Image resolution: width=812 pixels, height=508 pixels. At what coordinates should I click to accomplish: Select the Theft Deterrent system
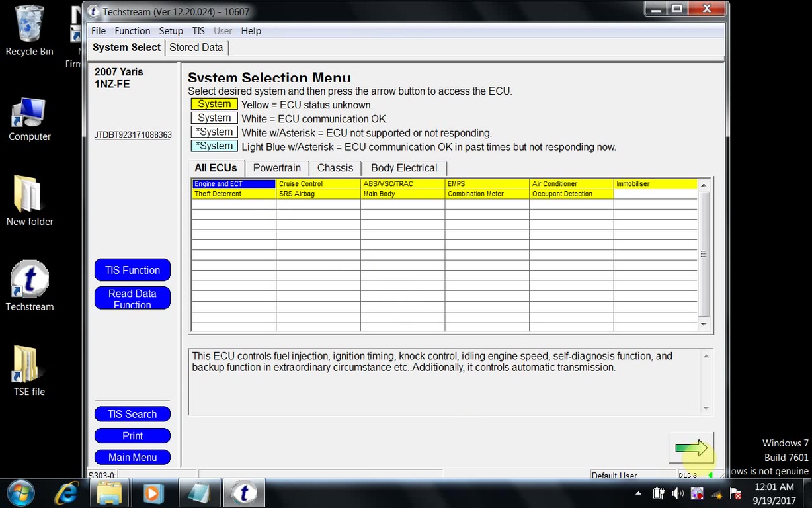click(233, 194)
